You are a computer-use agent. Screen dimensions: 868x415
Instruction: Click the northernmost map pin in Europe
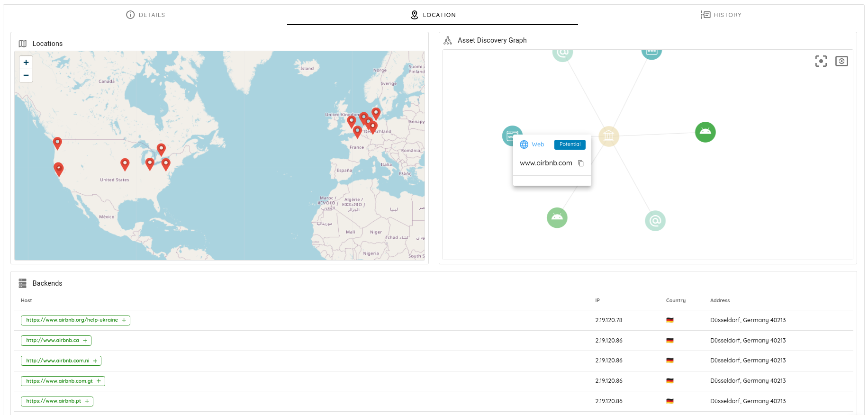pyautogui.click(x=376, y=114)
